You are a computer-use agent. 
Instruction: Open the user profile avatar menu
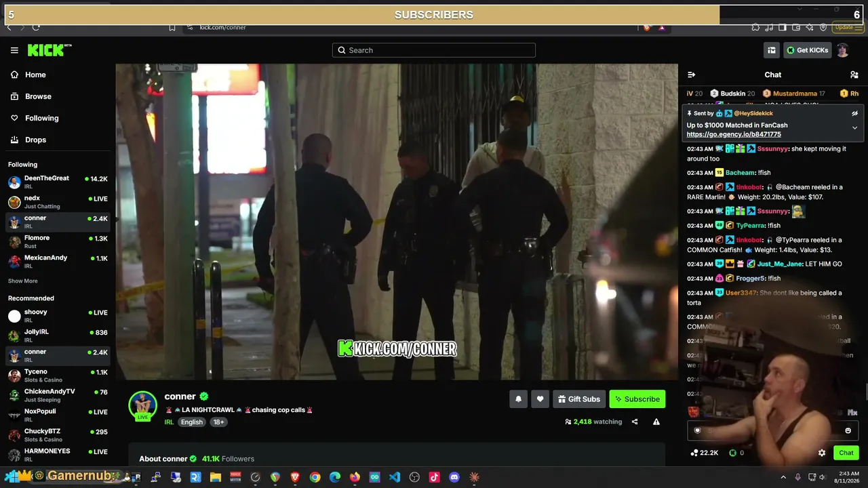(843, 50)
